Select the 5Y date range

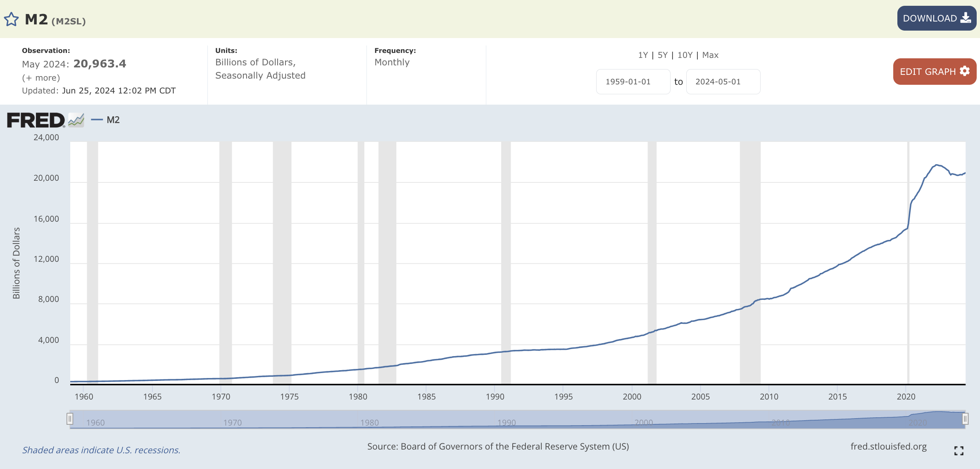[x=662, y=55]
